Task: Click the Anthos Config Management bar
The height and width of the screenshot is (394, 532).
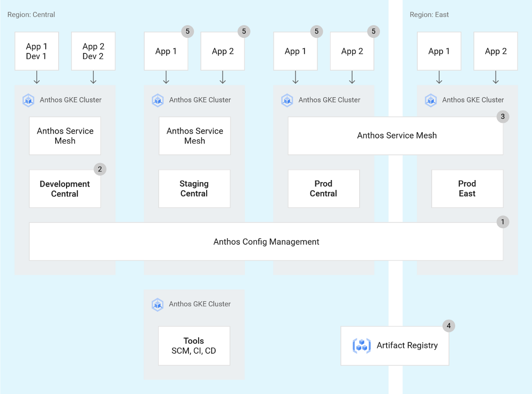Action: point(266,242)
